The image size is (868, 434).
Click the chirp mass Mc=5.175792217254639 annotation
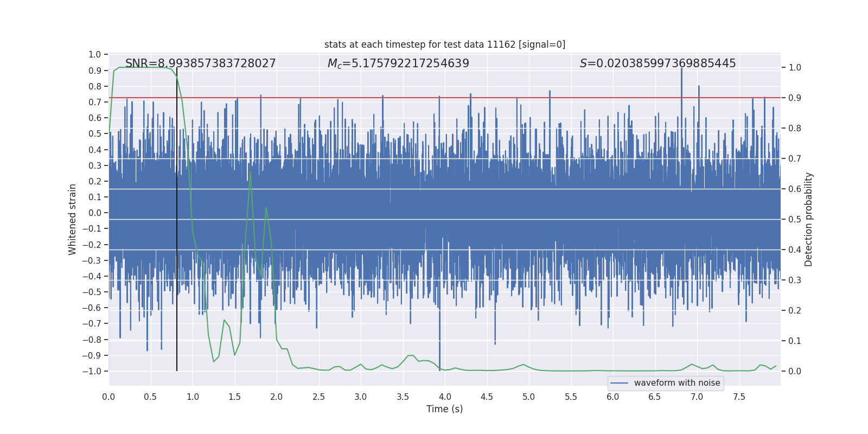[398, 63]
